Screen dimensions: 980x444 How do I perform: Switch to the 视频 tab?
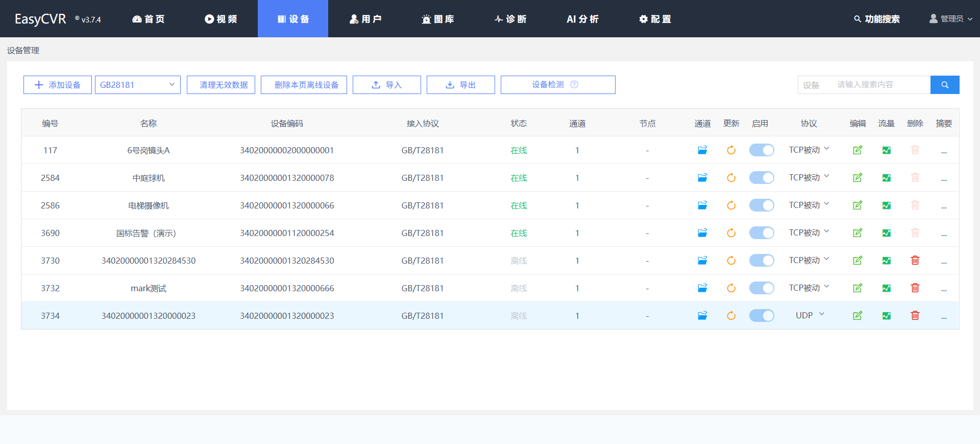coord(221,19)
